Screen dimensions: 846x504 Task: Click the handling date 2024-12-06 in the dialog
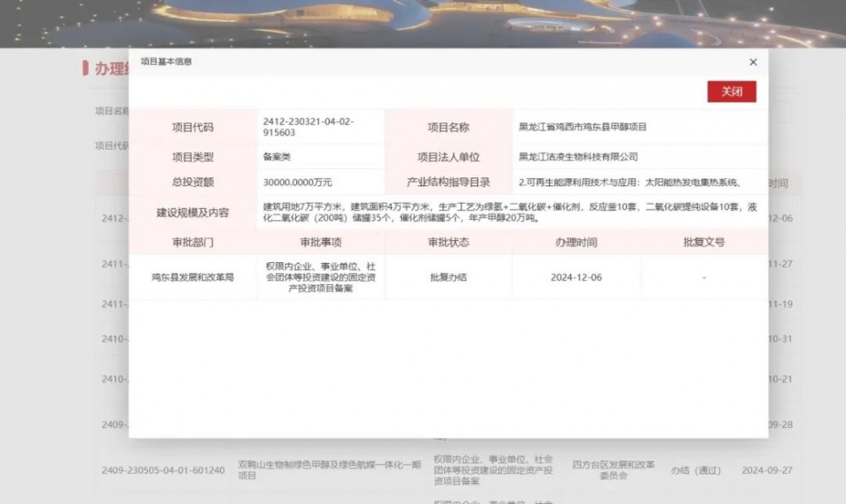pyautogui.click(x=576, y=277)
